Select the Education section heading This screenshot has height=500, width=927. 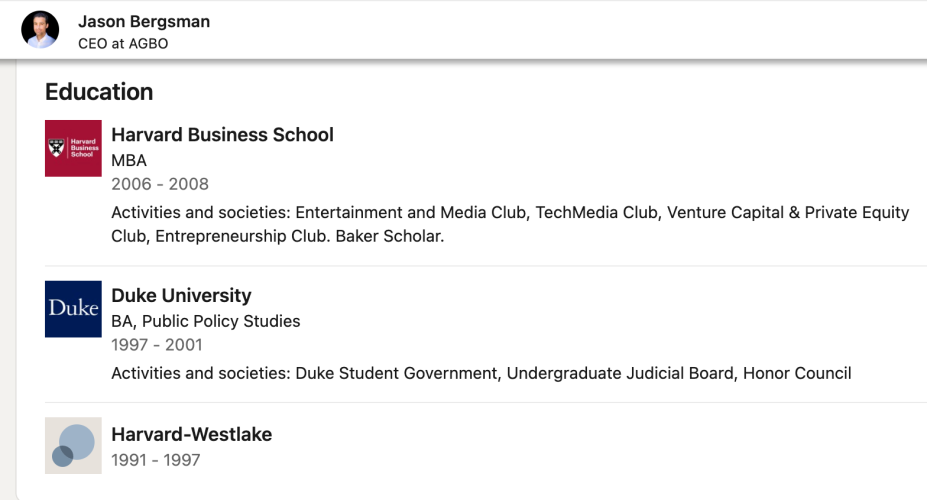(x=99, y=92)
